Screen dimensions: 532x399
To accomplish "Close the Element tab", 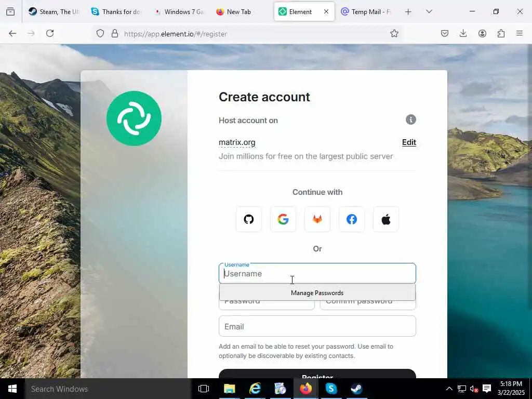I will (326, 12).
